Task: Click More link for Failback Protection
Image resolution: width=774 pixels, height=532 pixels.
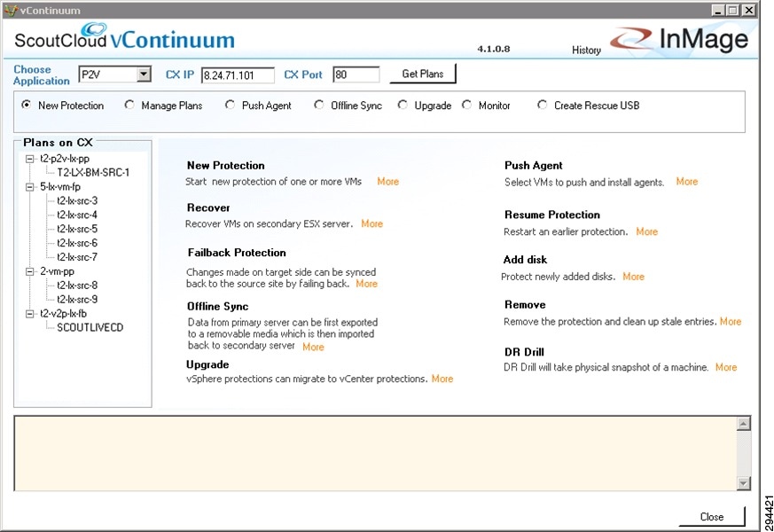Action: pos(367,284)
